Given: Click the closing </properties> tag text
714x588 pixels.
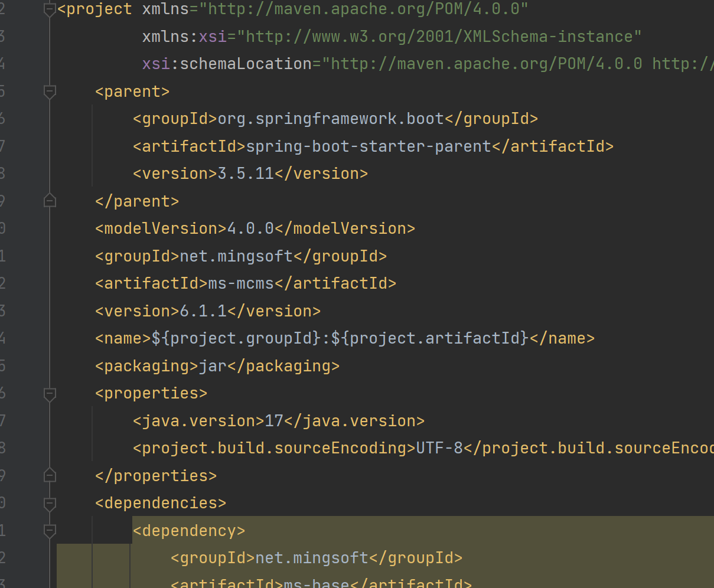Looking at the screenshot, I should [x=157, y=476].
